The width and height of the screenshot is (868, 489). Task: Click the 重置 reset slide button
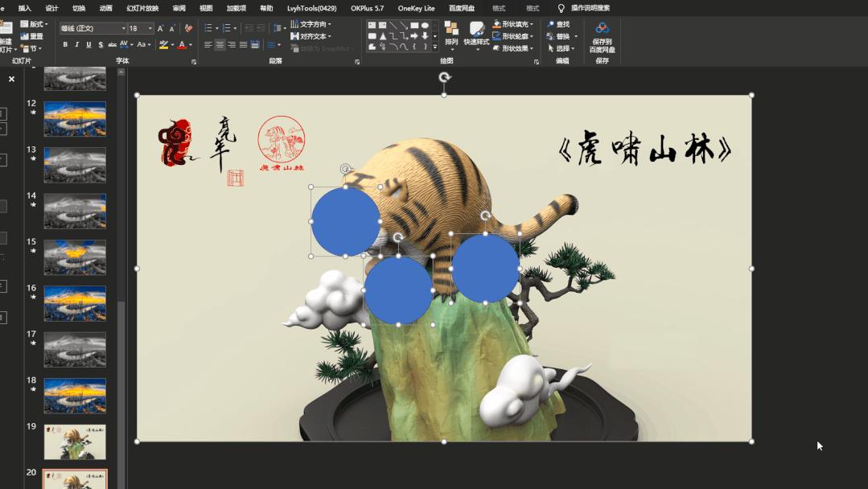tap(32, 37)
